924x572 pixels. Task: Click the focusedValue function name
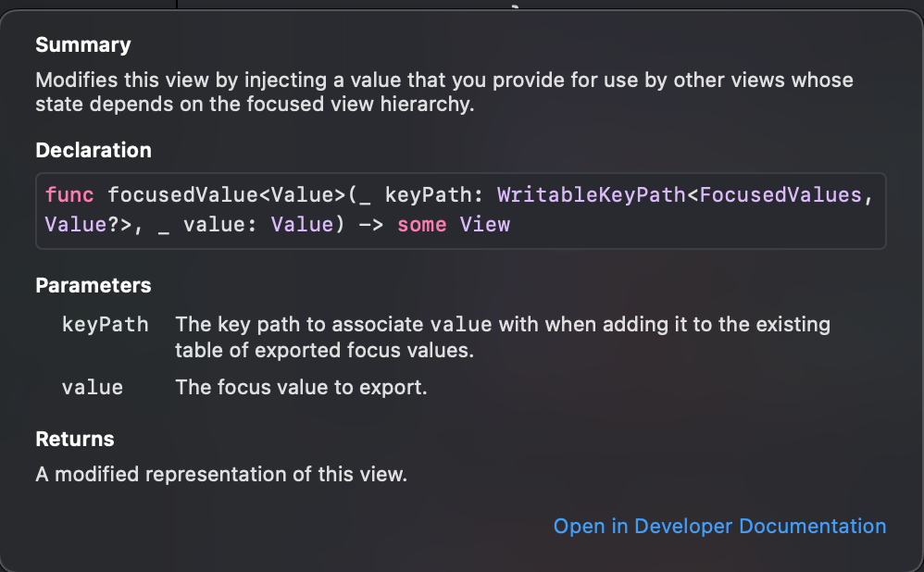tap(182, 195)
